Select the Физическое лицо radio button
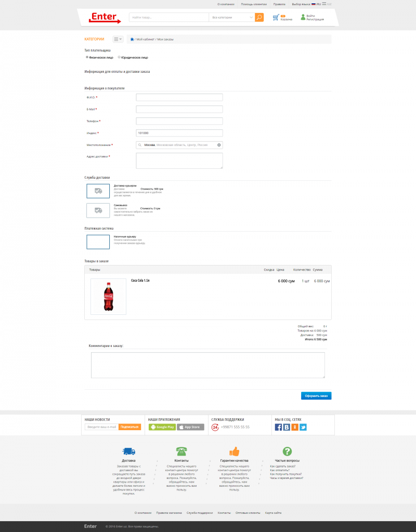Image resolution: width=416 pixels, height=532 pixels. [x=87, y=57]
